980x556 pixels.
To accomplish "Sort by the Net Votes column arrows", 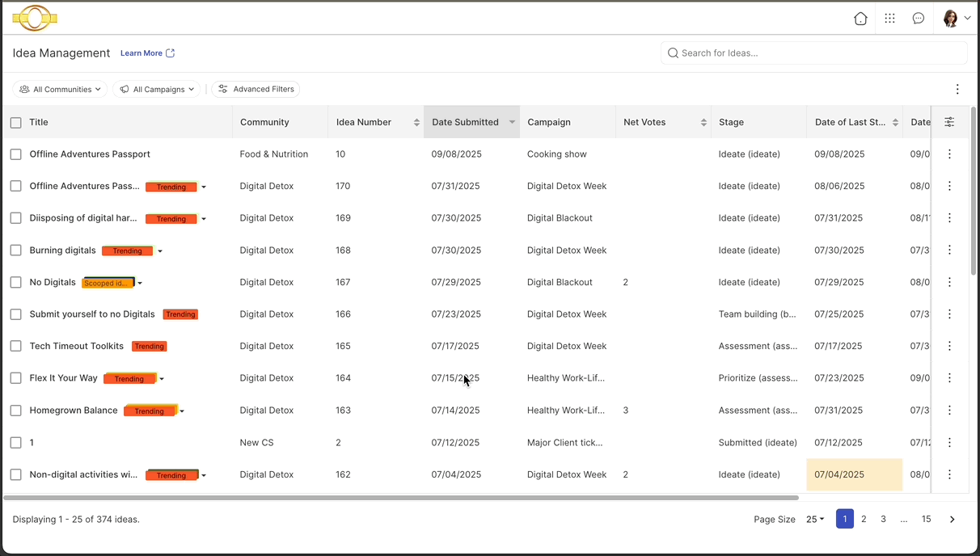I will (x=703, y=123).
